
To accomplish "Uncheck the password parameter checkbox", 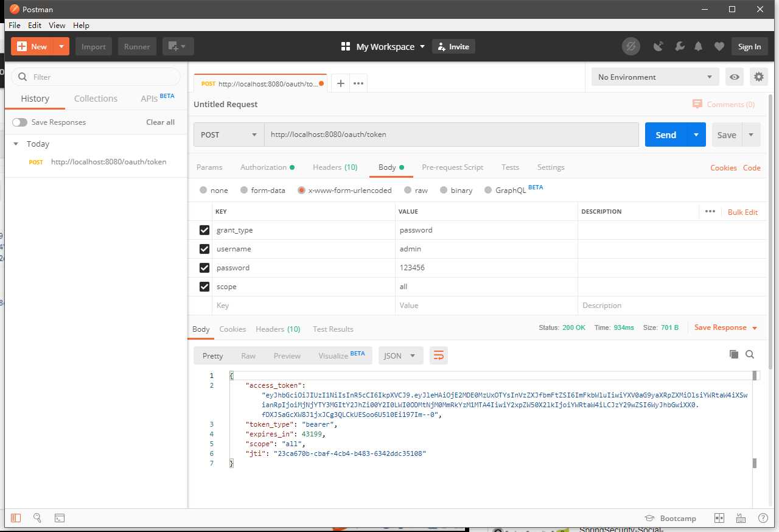I will point(204,268).
